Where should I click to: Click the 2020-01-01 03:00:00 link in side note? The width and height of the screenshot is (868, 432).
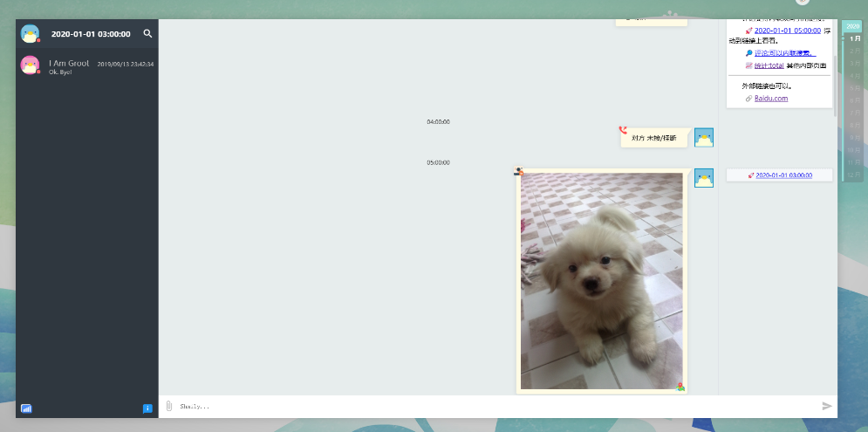[x=783, y=175]
